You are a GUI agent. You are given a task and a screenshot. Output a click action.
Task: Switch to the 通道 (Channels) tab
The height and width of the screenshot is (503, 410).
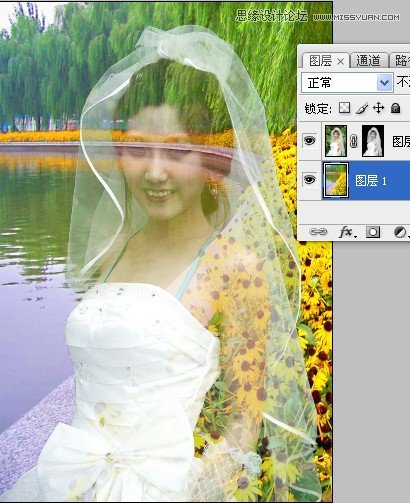point(368,61)
